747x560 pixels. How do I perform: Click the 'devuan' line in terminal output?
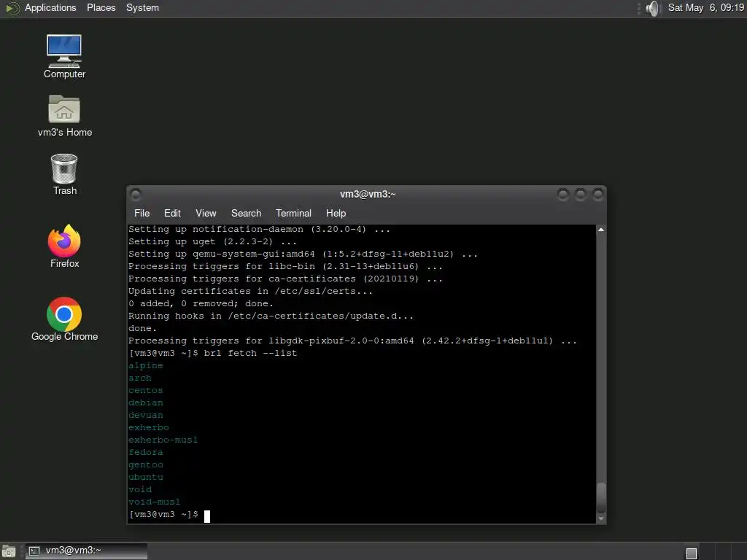146,415
